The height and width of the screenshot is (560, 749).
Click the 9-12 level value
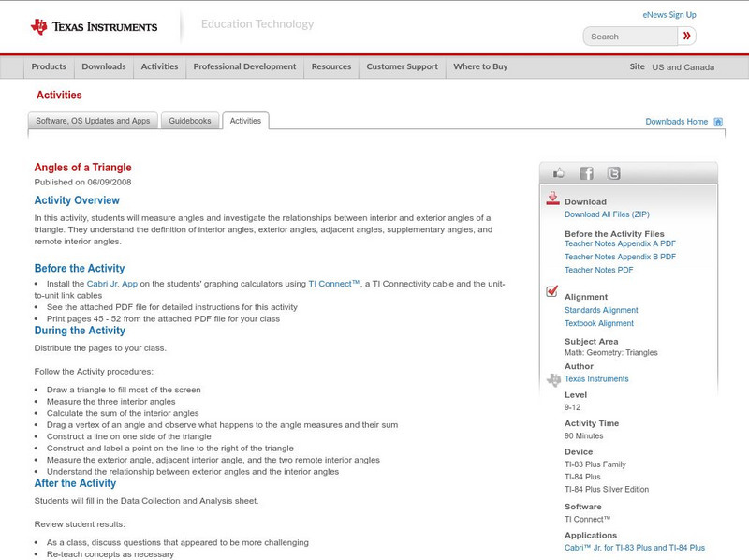pyautogui.click(x=572, y=407)
